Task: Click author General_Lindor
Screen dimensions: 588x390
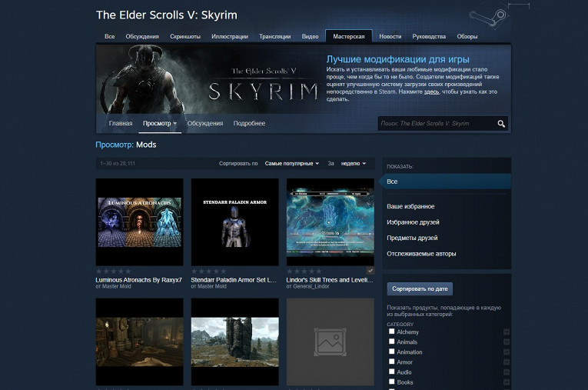Action: (311, 286)
